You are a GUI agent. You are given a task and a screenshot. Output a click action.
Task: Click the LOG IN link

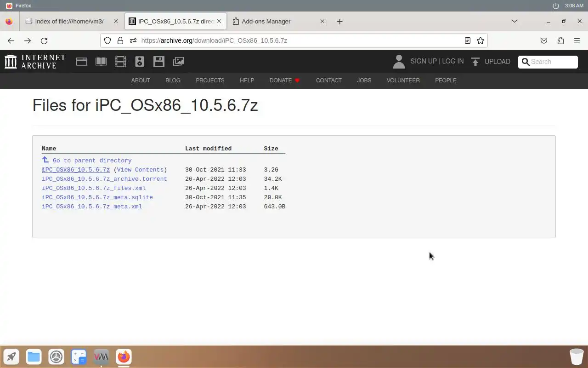pyautogui.click(x=452, y=61)
